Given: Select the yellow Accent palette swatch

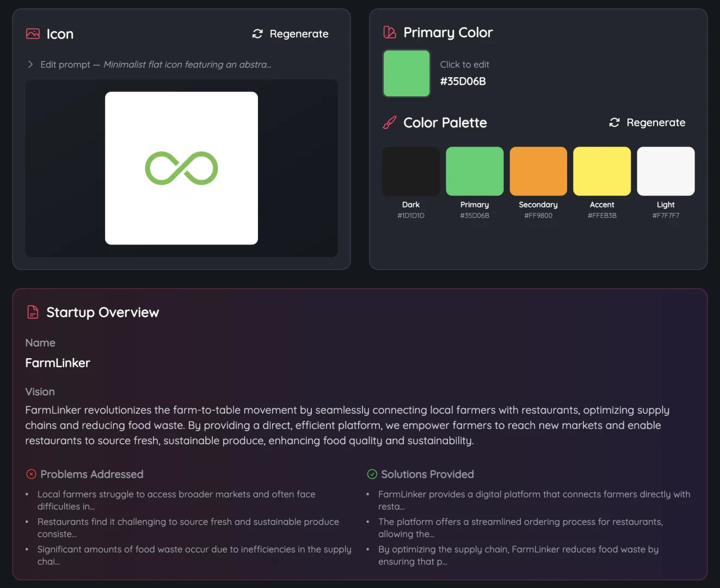Looking at the screenshot, I should tap(602, 171).
